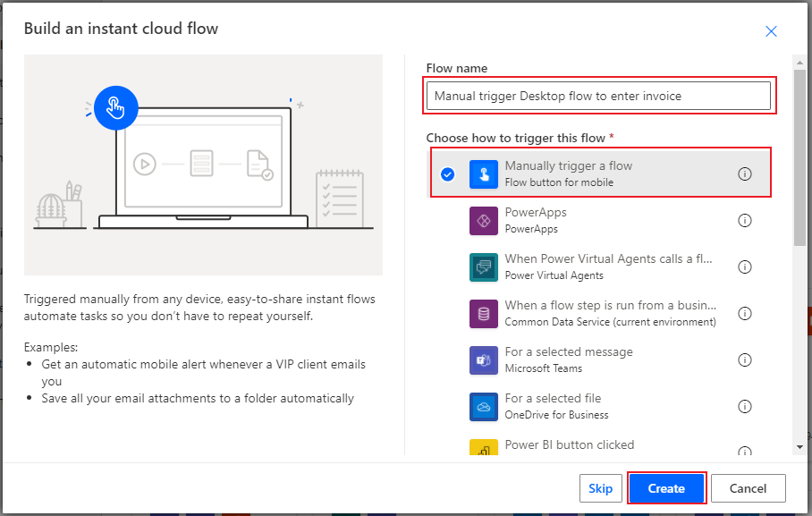Select For a selected file trigger
The width and height of the screenshot is (812, 516).
click(x=599, y=407)
